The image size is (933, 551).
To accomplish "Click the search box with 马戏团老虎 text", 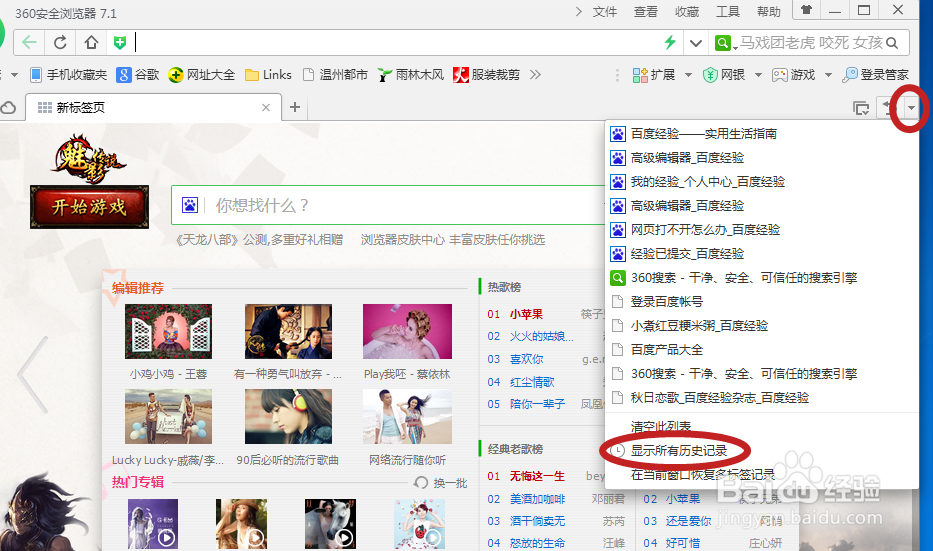I will click(811, 43).
